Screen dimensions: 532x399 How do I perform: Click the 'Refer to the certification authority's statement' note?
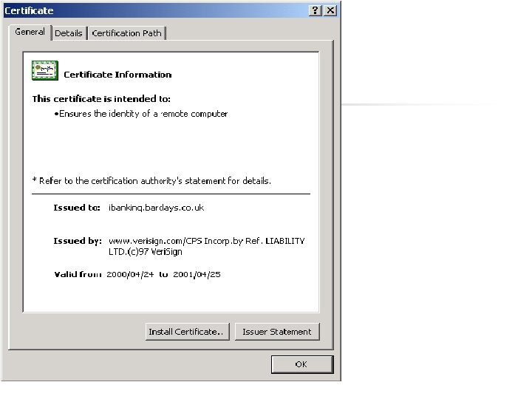click(x=151, y=181)
